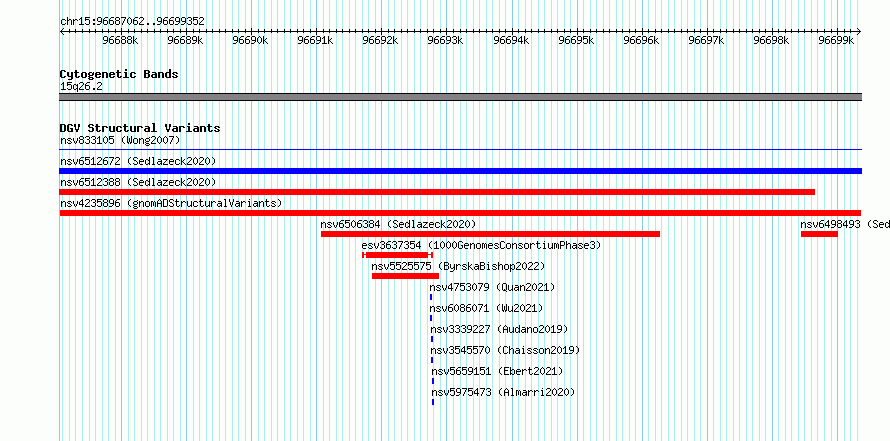Open variant esv3637354 (1000GenomesConsortiumPhase3) label
The width and height of the screenshot is (890, 441).
(481, 245)
